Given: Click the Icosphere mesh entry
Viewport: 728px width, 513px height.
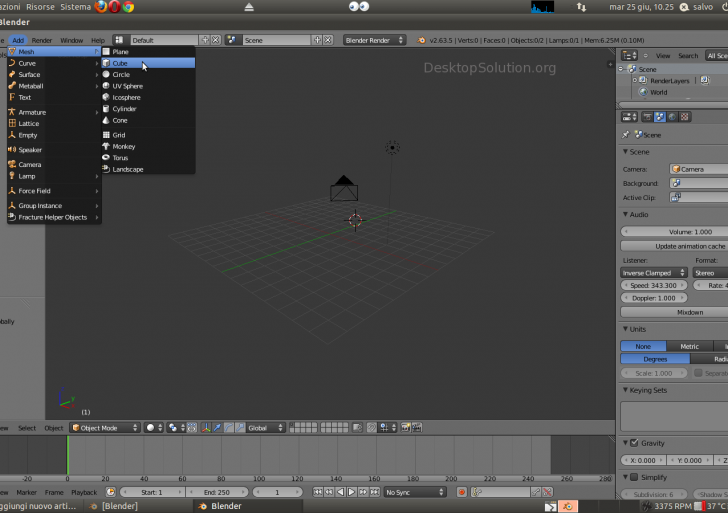Looking at the screenshot, I should [126, 97].
